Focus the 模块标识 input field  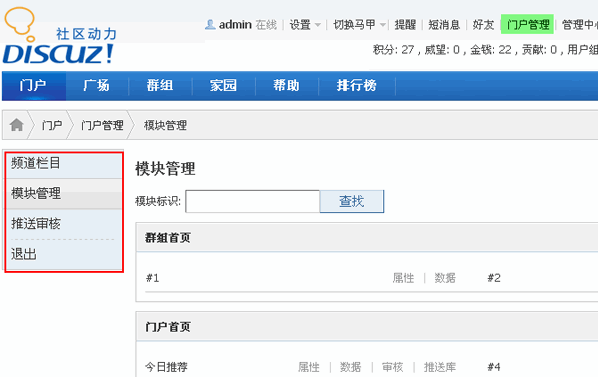pyautogui.click(x=252, y=201)
